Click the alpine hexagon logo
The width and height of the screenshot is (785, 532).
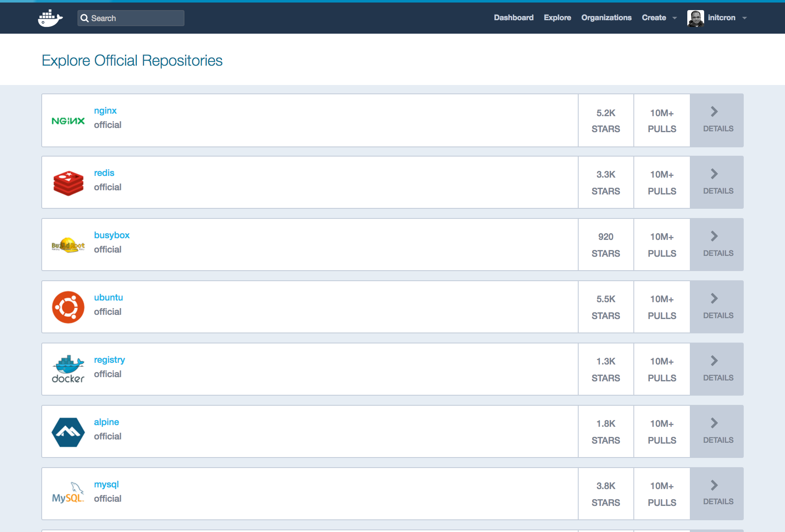[x=68, y=432]
